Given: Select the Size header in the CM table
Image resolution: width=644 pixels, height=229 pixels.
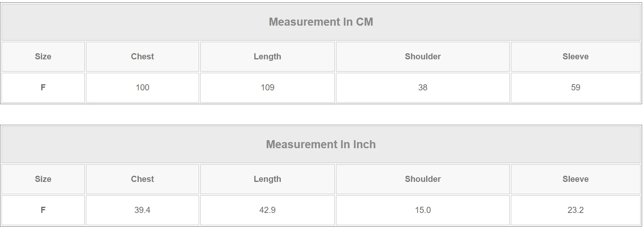Looking at the screenshot, I should pos(43,57).
